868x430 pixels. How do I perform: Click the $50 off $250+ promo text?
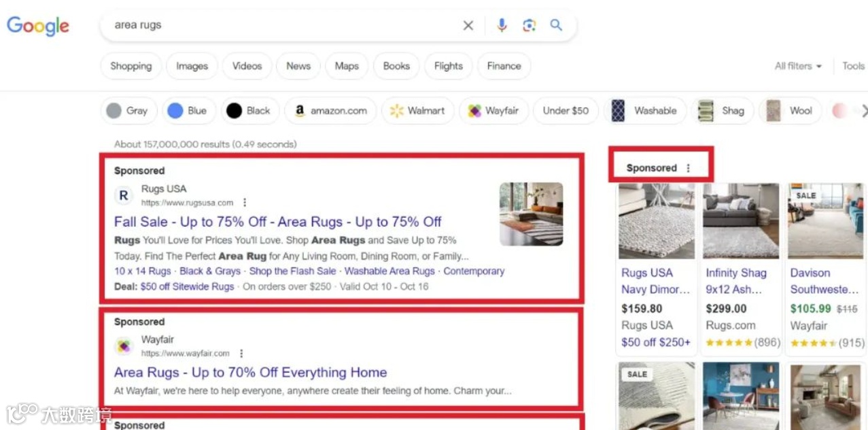(655, 342)
